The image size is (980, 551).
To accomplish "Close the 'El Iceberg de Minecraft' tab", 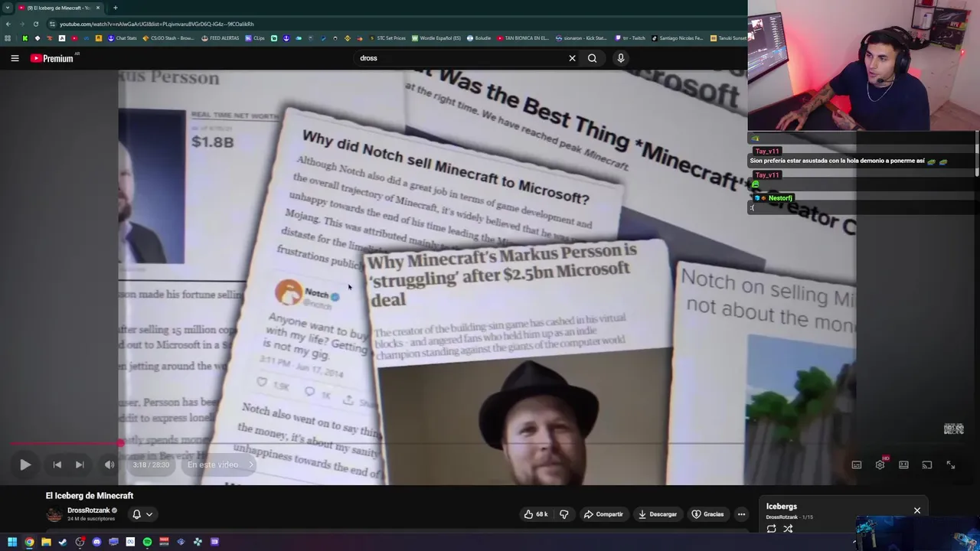I will coord(98,8).
